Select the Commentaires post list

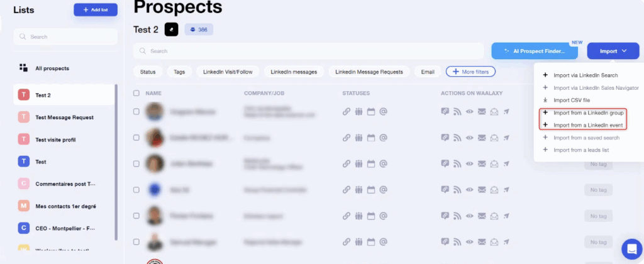(x=64, y=184)
